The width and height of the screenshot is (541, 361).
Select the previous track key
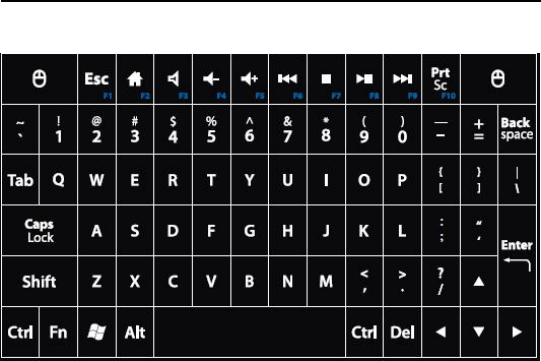[287, 79]
